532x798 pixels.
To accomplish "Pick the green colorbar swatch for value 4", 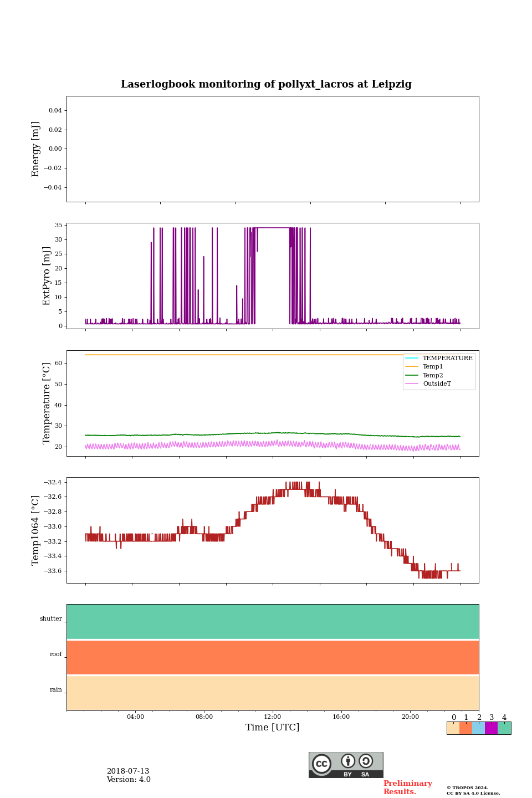I will click(504, 728).
